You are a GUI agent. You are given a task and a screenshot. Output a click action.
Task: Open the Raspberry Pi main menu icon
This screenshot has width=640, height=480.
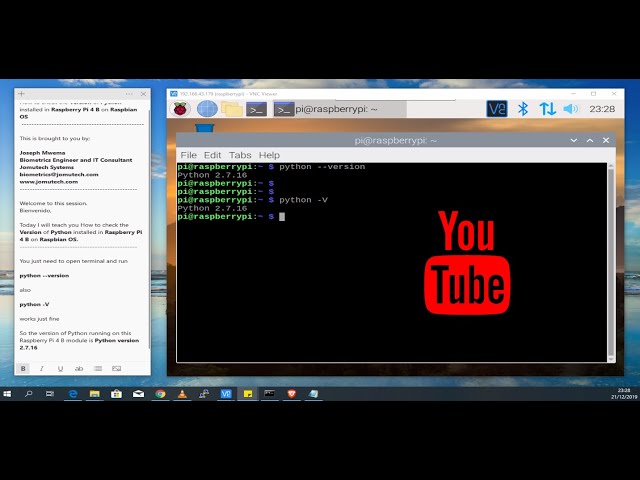point(180,109)
